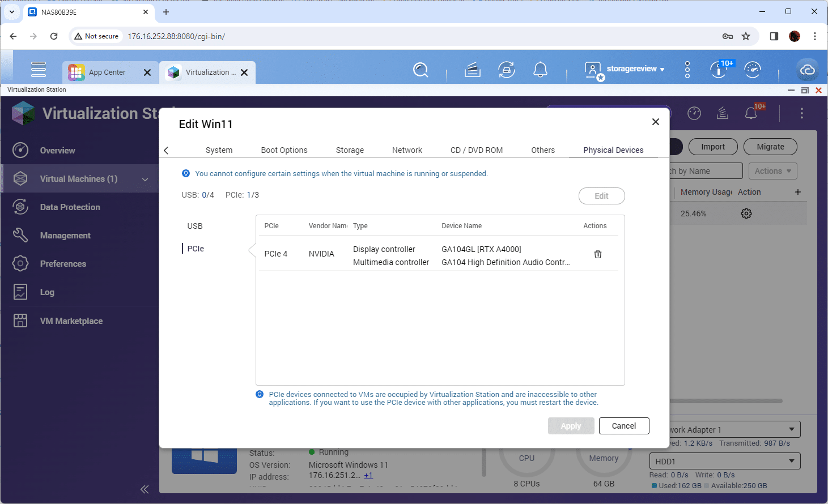Viewport: 828px width, 504px height.
Task: Open Virtualization Station background tasks stack icon
Action: 723,113
